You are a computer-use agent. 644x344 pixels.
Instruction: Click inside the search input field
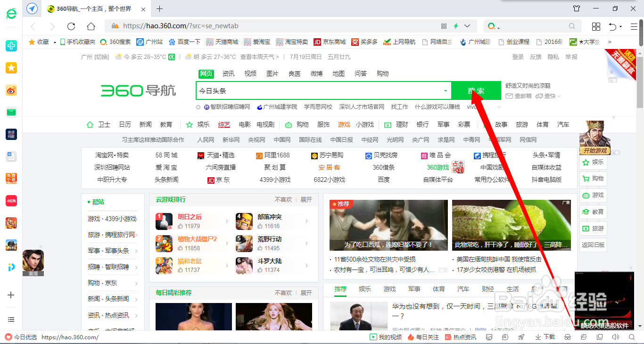pos(321,90)
